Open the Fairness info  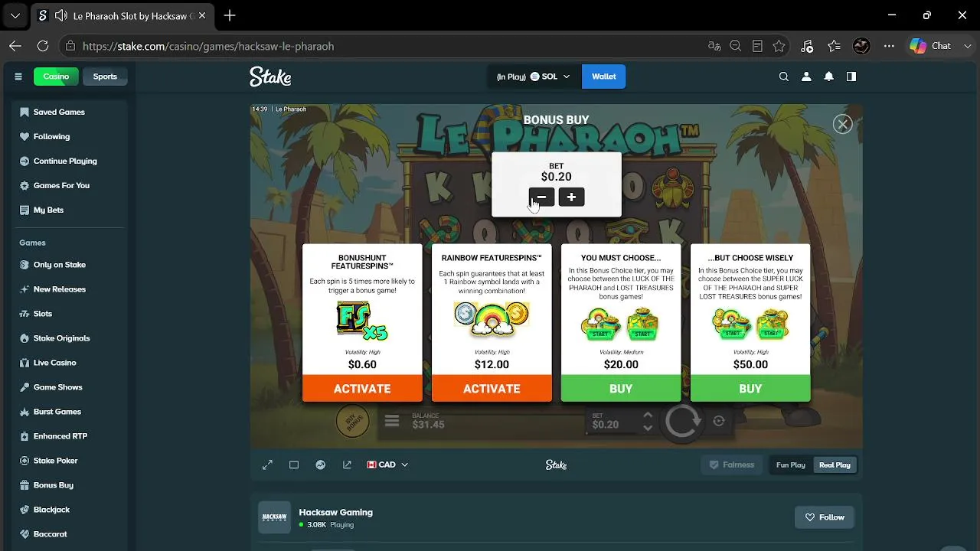click(732, 465)
